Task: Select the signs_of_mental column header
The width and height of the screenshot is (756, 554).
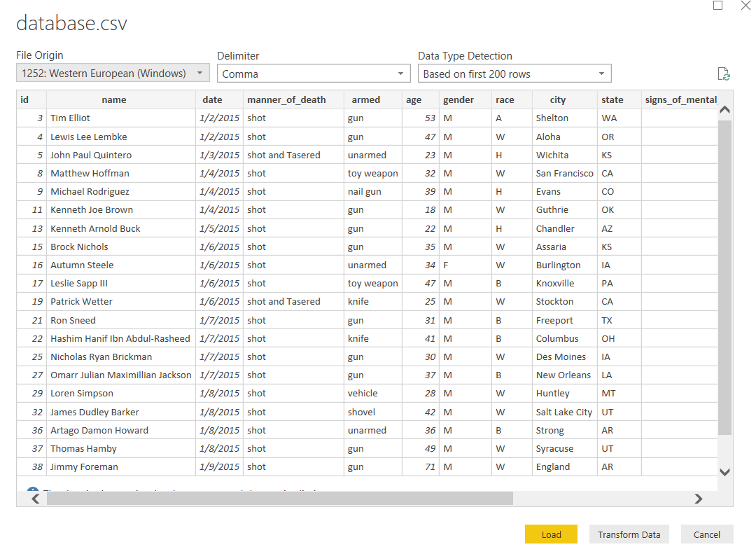Action: pos(679,100)
